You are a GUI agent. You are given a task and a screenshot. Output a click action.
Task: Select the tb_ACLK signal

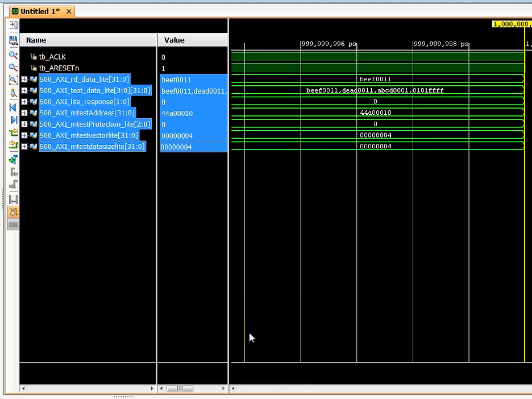51,57
